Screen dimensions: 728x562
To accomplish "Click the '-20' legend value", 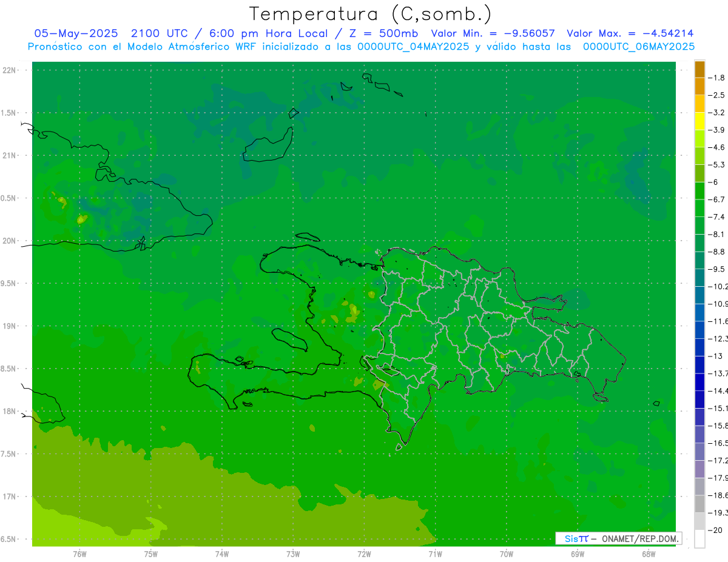I will pyautogui.click(x=716, y=530).
